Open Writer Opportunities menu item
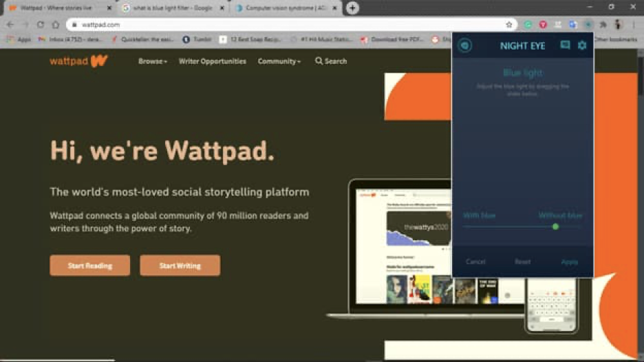Image resolution: width=644 pixels, height=362 pixels. pyautogui.click(x=213, y=61)
